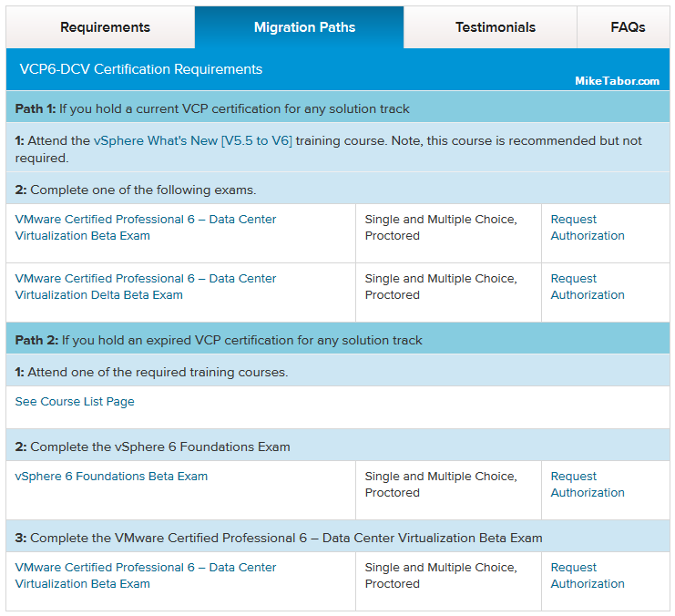Click the Complete vSphere 6 Foundations Exam step row

click(338, 447)
